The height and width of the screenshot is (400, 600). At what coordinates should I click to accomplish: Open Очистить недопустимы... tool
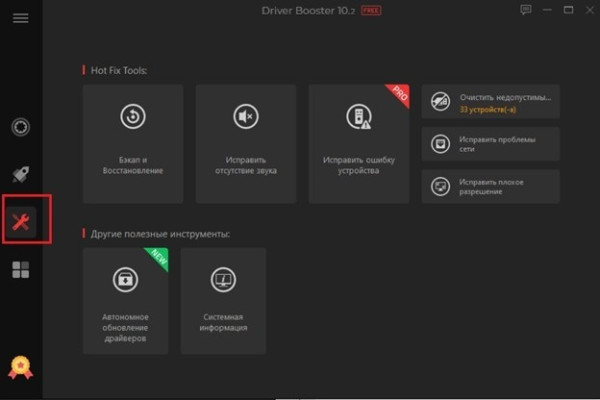(x=491, y=102)
